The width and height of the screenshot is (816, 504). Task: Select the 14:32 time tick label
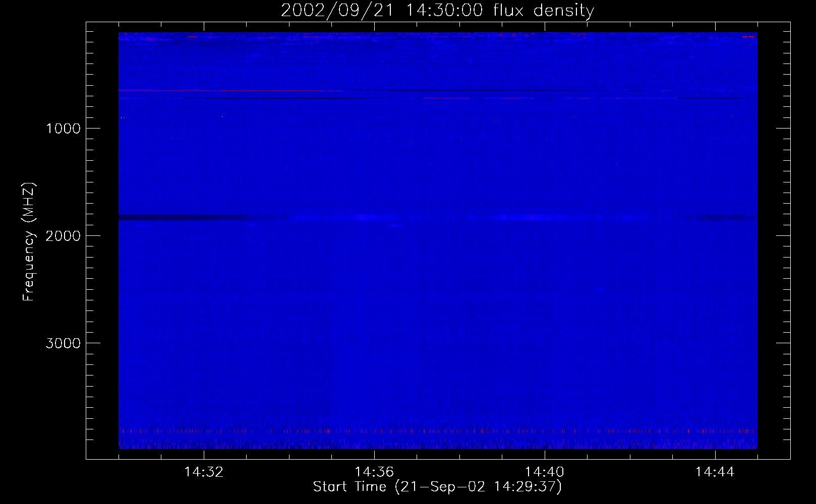pos(204,472)
